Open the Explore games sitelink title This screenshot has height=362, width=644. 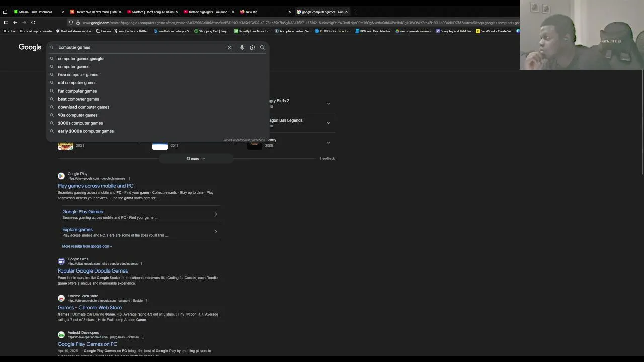point(77,229)
